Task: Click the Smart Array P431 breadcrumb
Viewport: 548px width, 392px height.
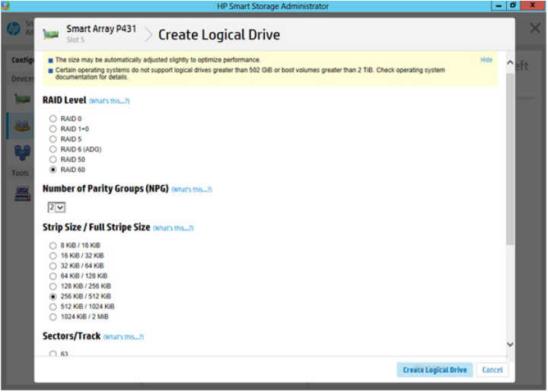Action: tap(101, 29)
